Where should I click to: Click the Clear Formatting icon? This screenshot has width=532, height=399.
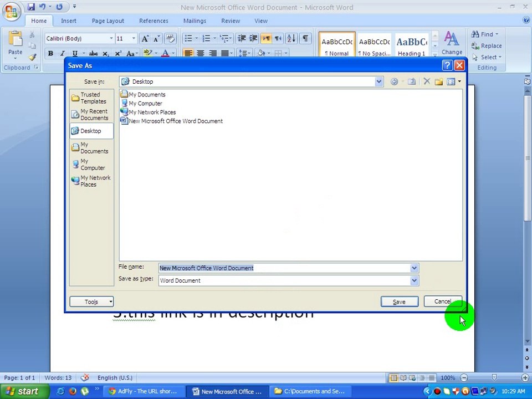171,38
